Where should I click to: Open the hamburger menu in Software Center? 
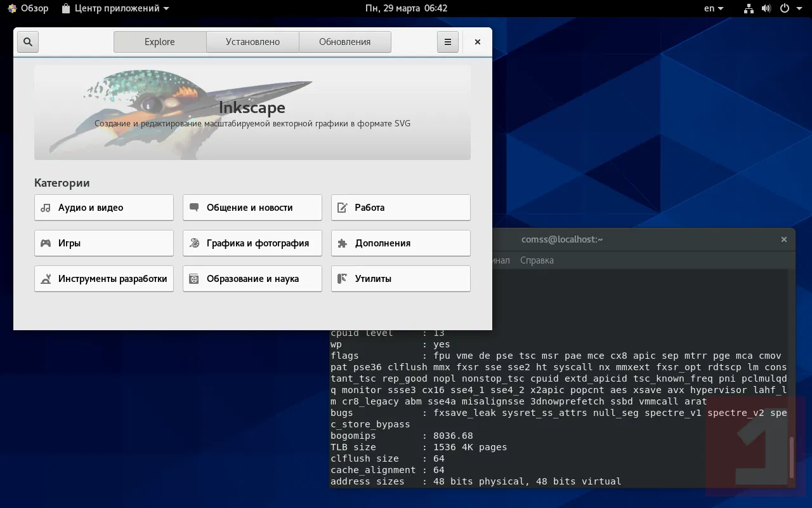pyautogui.click(x=447, y=42)
